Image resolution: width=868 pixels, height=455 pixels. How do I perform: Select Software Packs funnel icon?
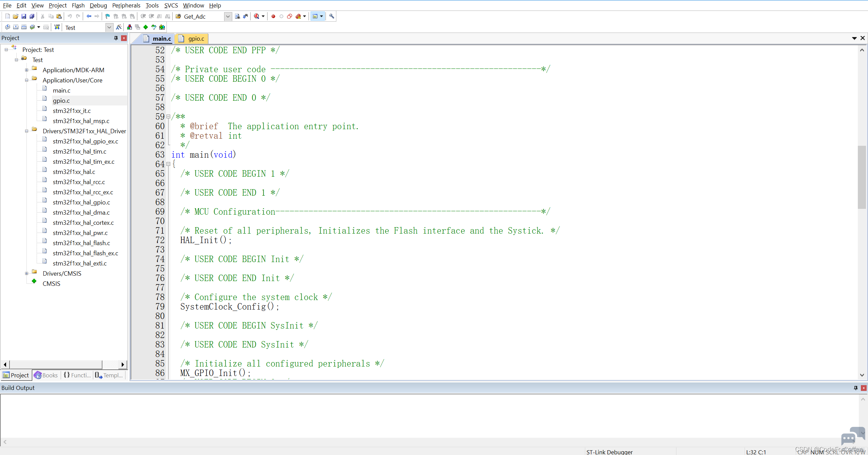click(x=154, y=27)
